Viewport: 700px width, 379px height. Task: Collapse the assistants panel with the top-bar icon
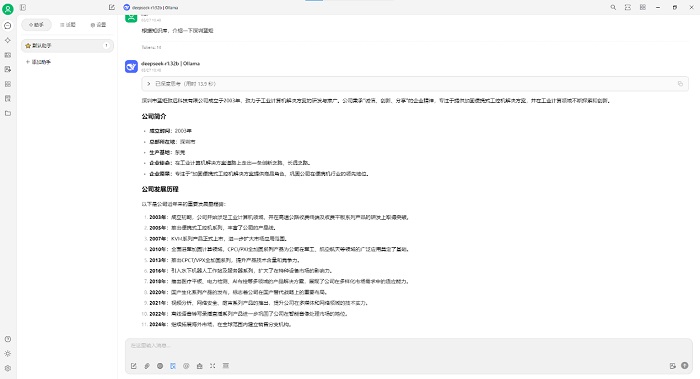pyautogui.click(x=23, y=7)
